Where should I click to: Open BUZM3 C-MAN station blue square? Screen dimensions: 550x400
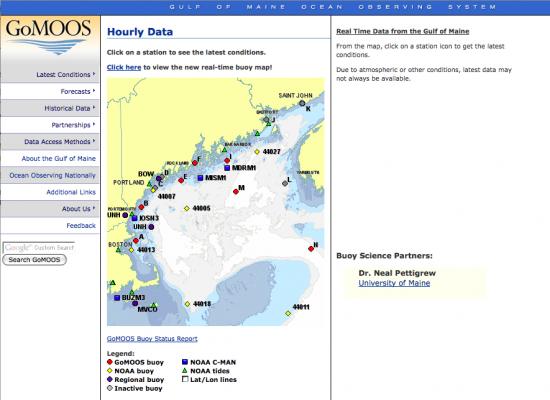117,298
